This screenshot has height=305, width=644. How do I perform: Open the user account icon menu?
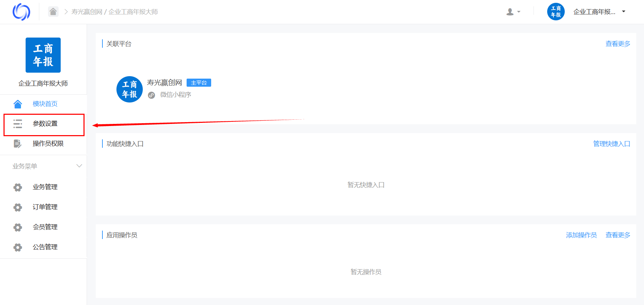click(x=513, y=12)
